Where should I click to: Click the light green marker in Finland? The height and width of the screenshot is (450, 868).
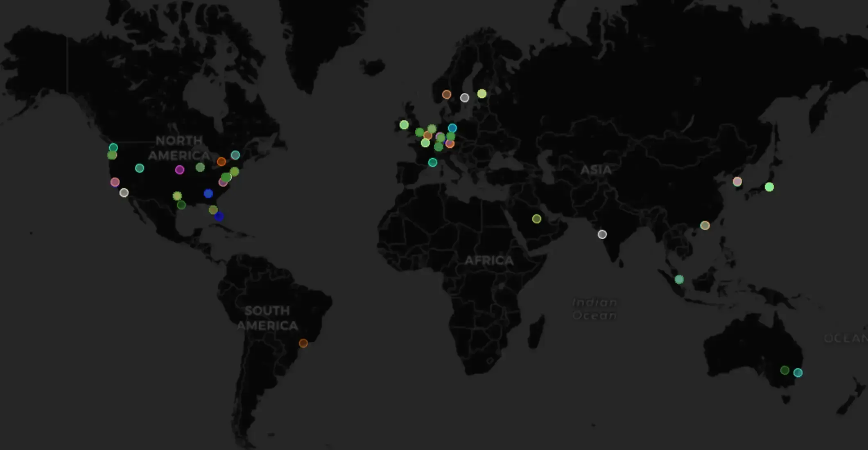click(481, 94)
